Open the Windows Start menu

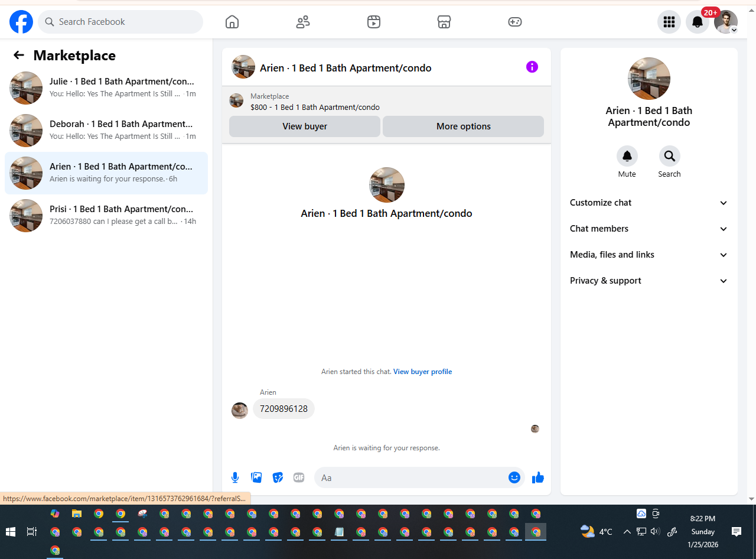pos(11,532)
